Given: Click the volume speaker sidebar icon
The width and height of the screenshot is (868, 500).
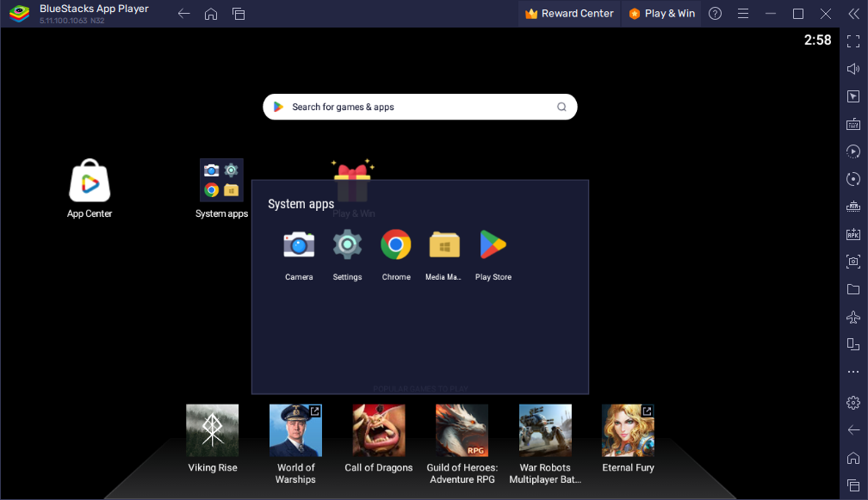Looking at the screenshot, I should 853,69.
